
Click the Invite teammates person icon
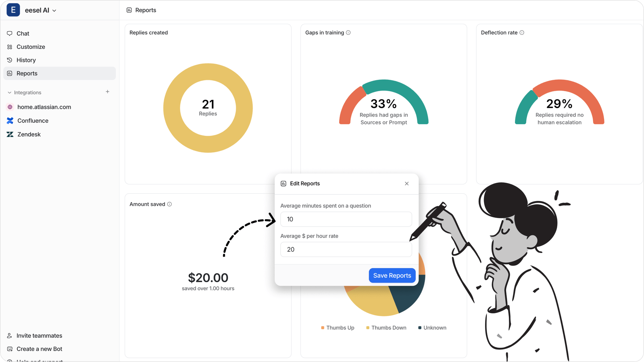coord(10,336)
